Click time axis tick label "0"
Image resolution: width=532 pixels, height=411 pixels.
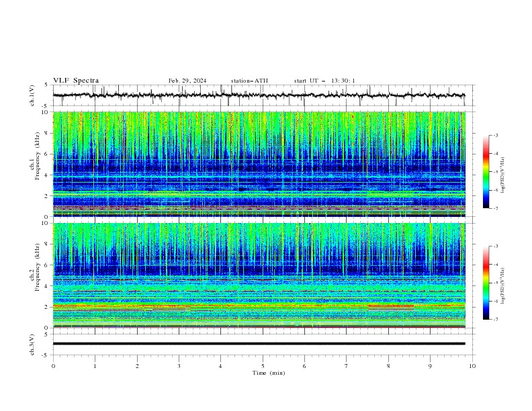coord(53,366)
